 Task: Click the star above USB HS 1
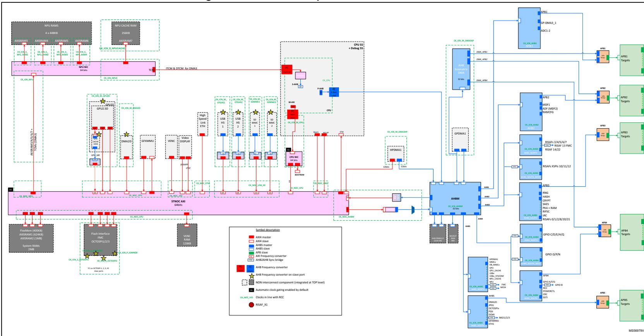pos(223,112)
